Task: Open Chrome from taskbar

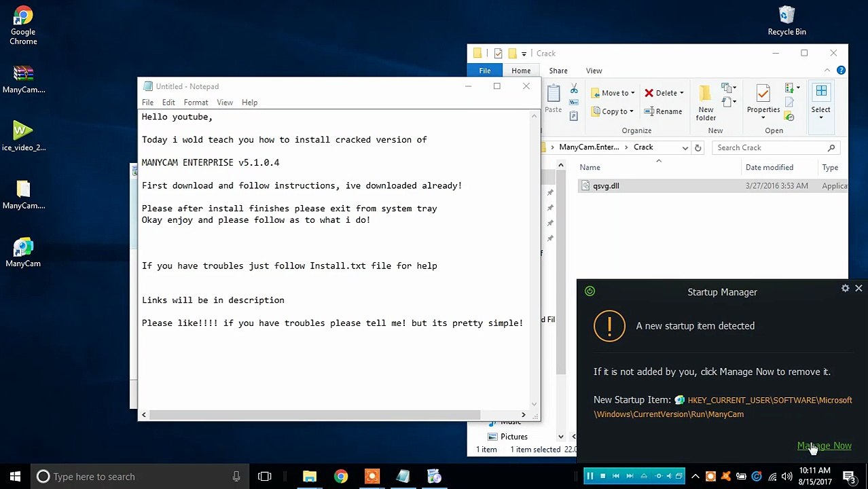Action: (x=341, y=476)
